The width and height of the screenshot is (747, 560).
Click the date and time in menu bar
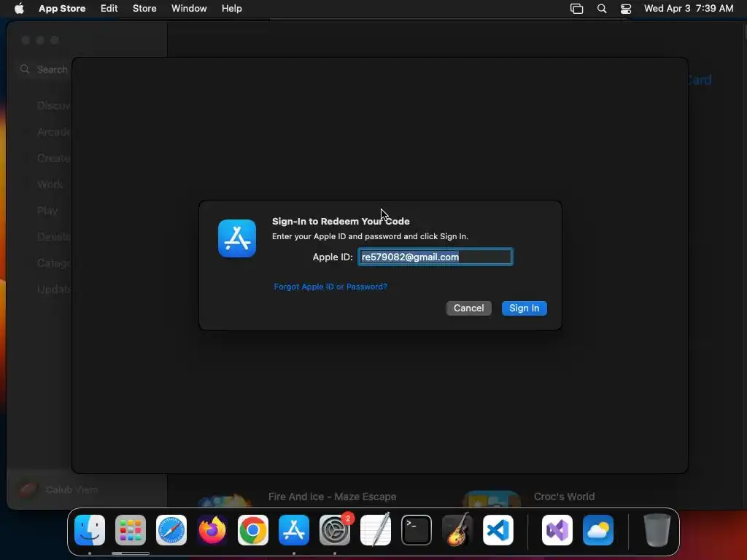tap(689, 9)
